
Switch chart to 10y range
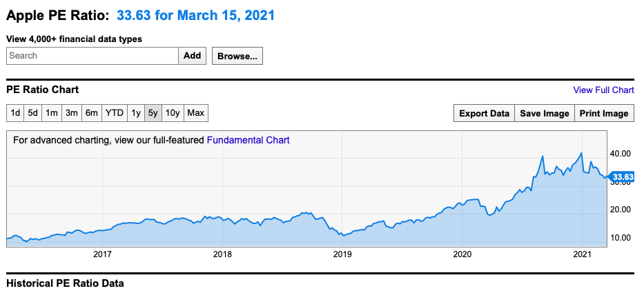173,113
